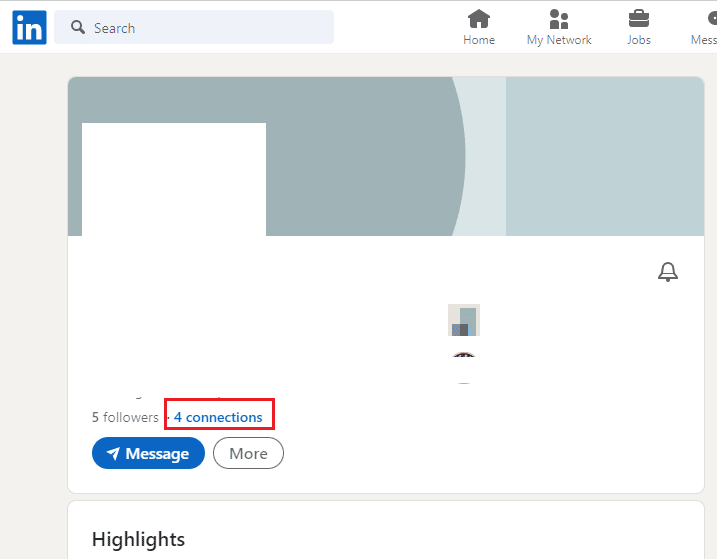Open the 4 connections link
Viewport: 717px width, 559px height.
(x=218, y=417)
